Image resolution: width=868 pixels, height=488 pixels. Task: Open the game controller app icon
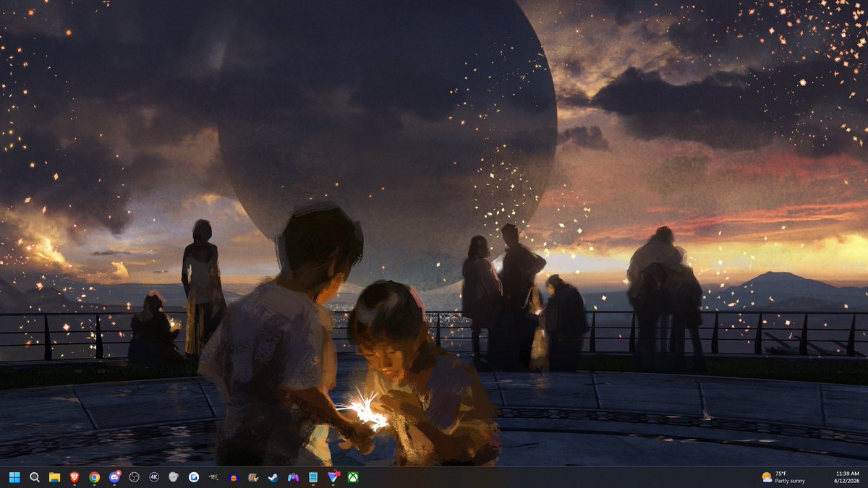(293, 477)
